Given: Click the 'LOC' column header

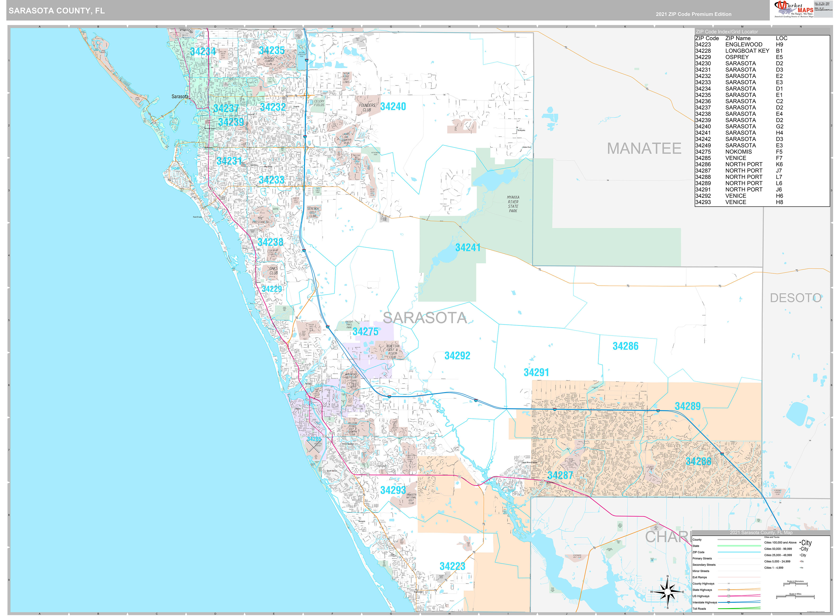Looking at the screenshot, I should tap(781, 38).
